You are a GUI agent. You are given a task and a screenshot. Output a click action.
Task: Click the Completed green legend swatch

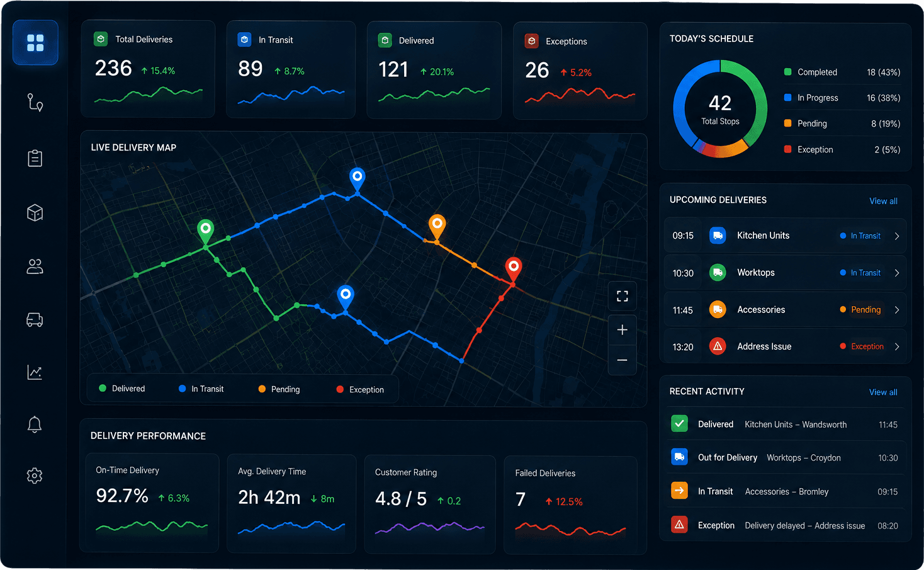click(x=787, y=72)
